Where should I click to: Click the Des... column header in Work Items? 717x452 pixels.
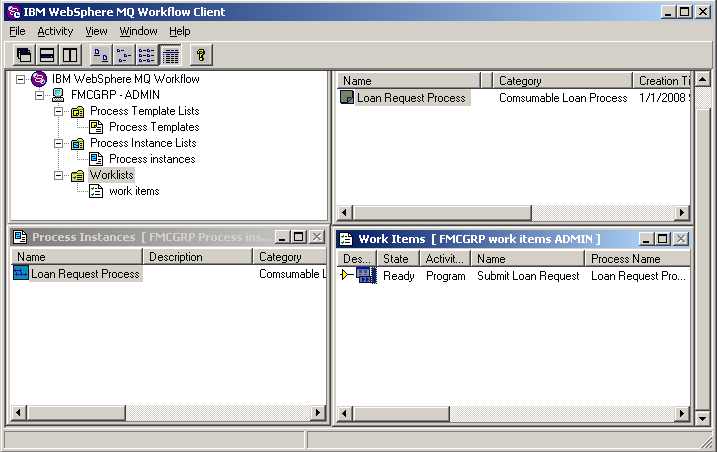357,259
